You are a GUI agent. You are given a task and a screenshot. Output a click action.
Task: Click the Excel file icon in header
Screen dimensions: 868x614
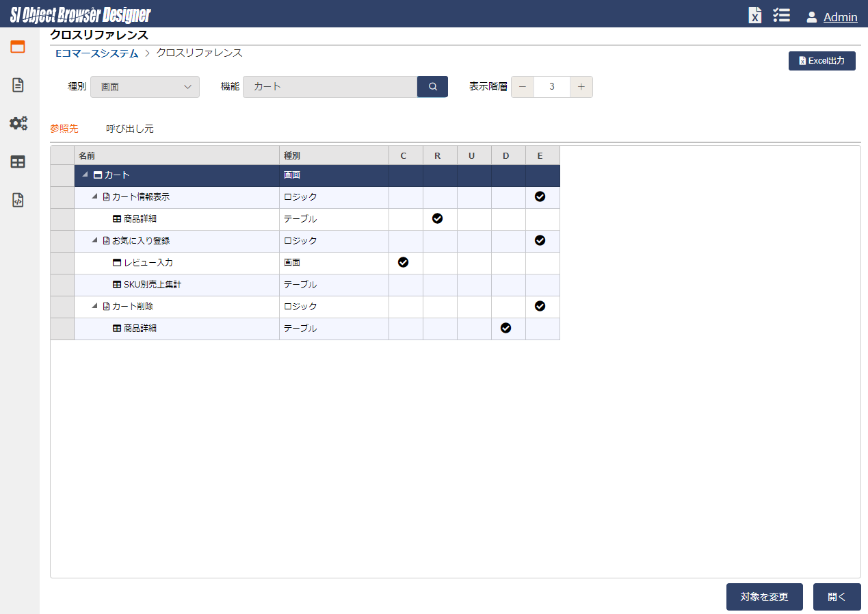(x=754, y=16)
